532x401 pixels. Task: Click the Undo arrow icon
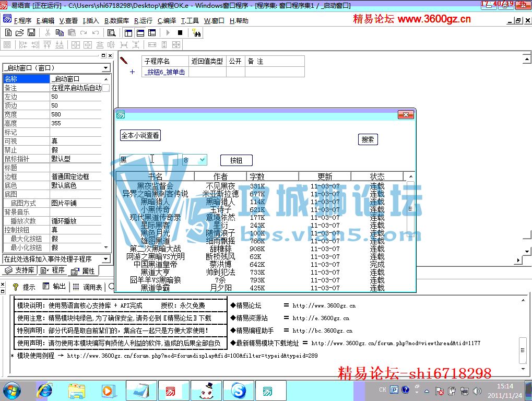96,32
